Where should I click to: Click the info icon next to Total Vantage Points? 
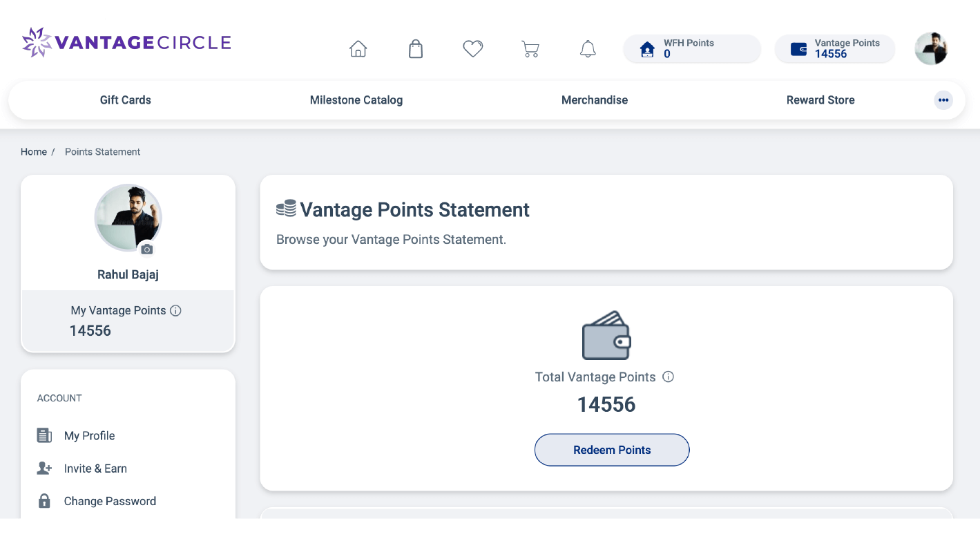tap(668, 377)
